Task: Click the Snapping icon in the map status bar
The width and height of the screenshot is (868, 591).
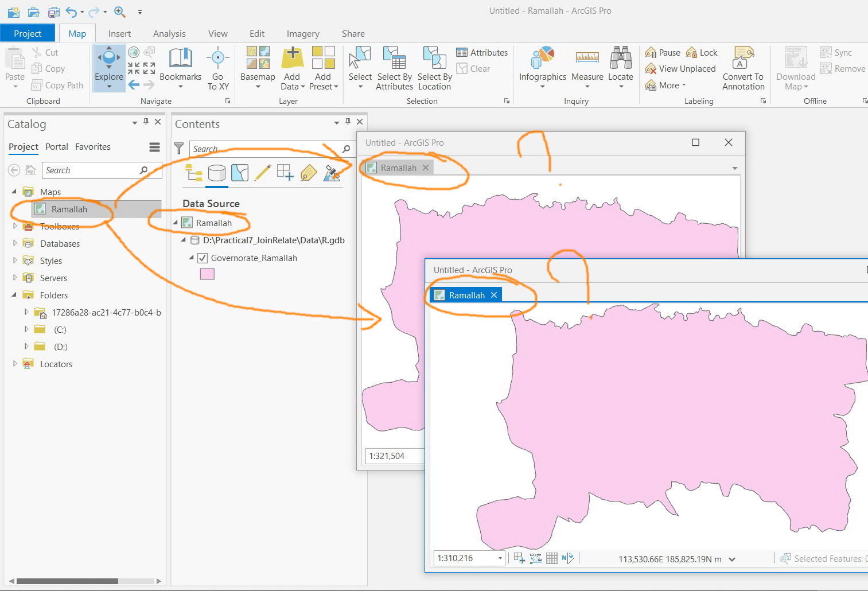Action: (x=519, y=558)
